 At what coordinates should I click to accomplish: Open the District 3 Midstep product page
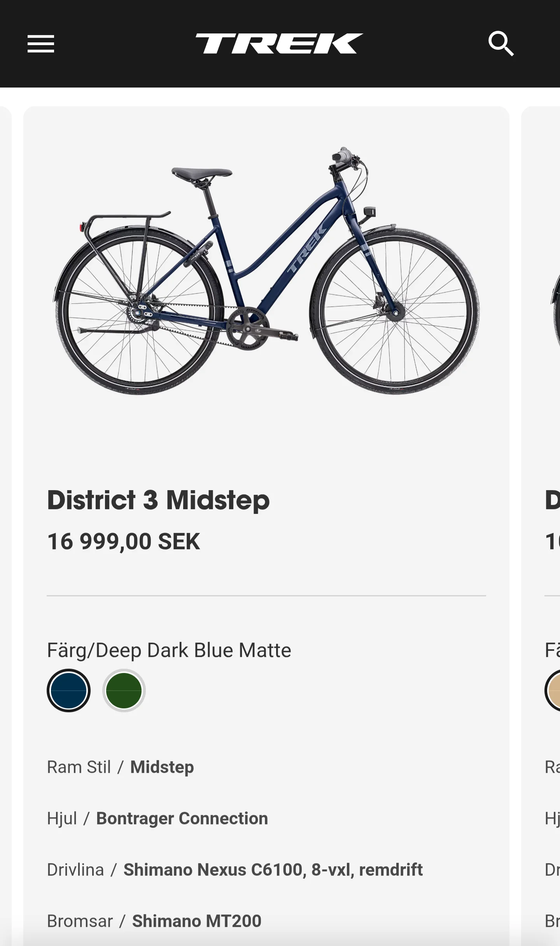tap(157, 501)
